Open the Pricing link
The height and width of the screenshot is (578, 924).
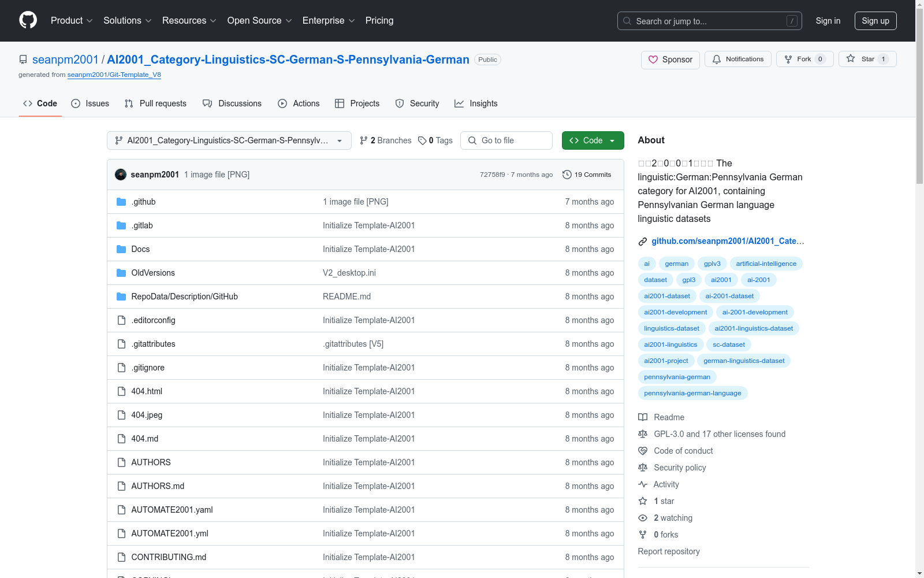(x=379, y=21)
